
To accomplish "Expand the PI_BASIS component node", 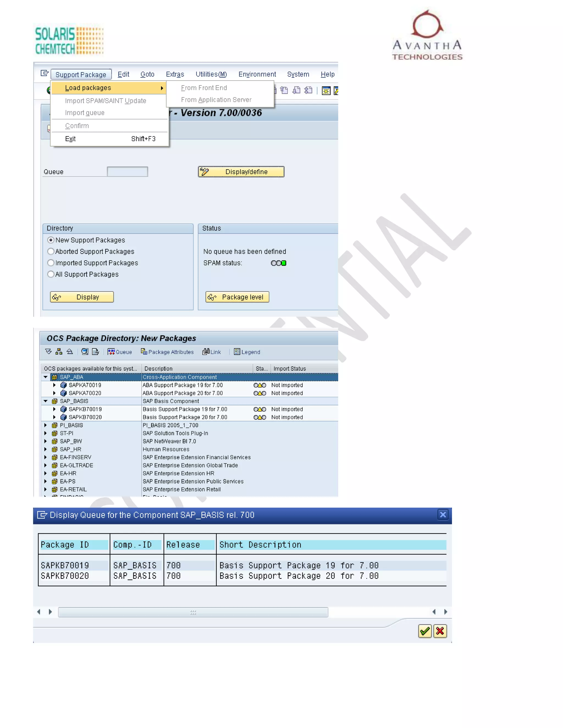I will pyautogui.click(x=46, y=425).
